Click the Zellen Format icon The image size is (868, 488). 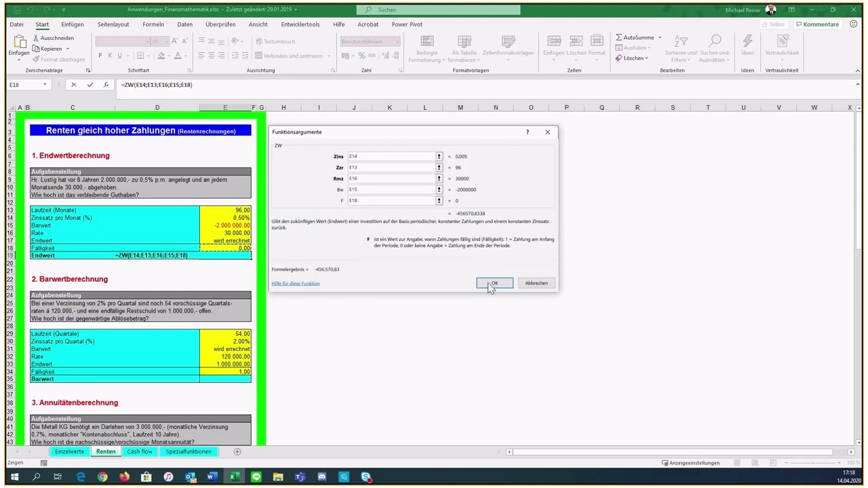(x=597, y=41)
